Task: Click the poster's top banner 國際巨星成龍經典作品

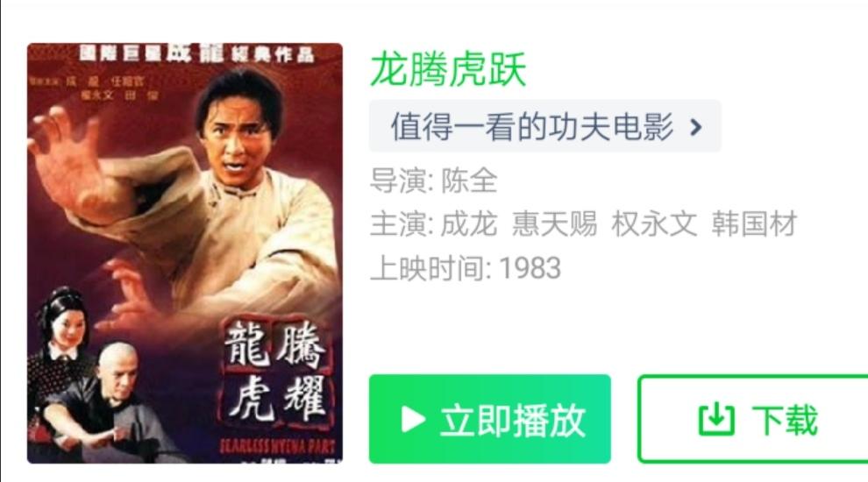Action: [x=196, y=54]
